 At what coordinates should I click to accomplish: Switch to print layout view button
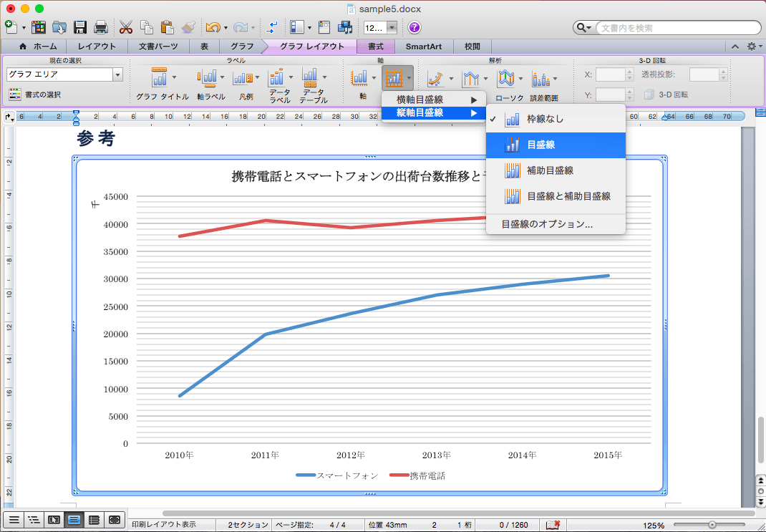(x=74, y=520)
